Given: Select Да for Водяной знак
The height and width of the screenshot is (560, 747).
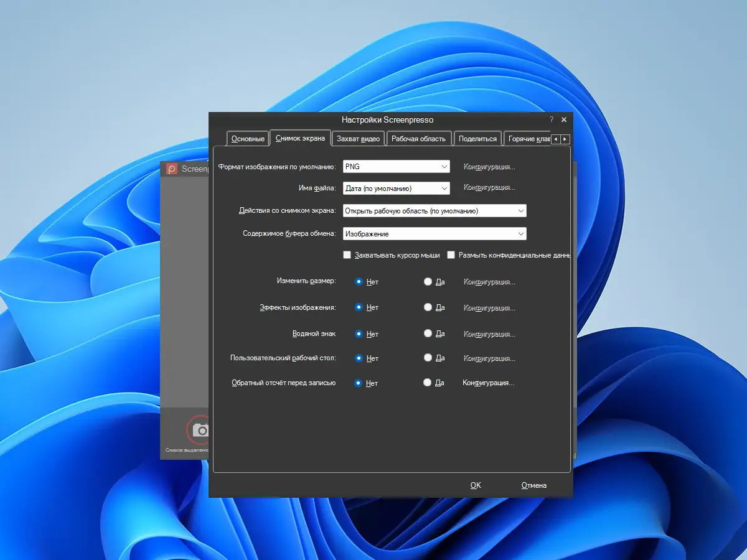Looking at the screenshot, I should pos(428,334).
